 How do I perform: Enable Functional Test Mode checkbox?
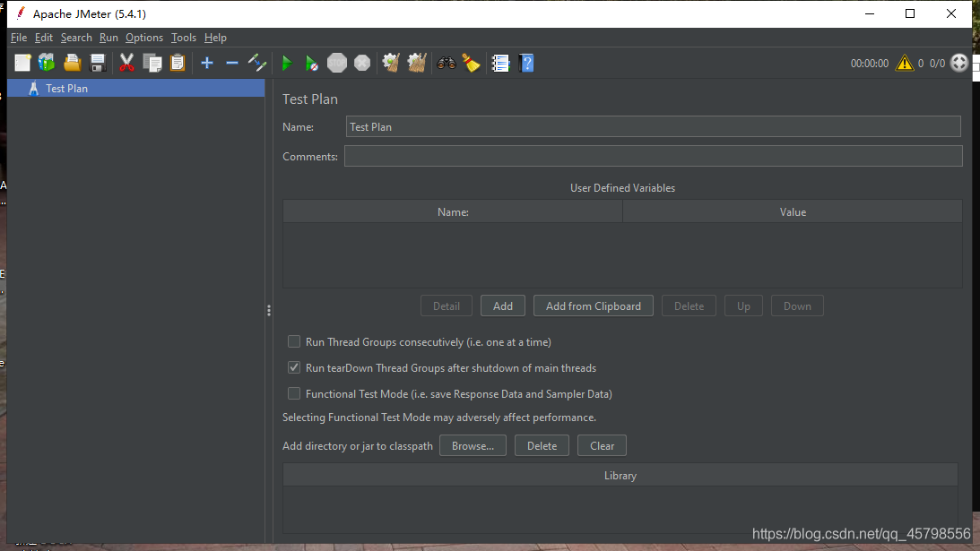point(294,393)
